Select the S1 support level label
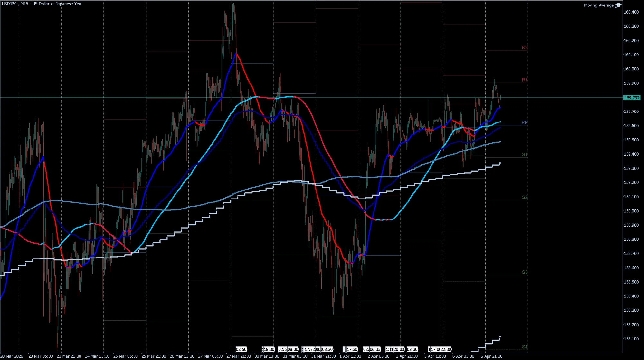The height and width of the screenshot is (360, 644). [525, 155]
